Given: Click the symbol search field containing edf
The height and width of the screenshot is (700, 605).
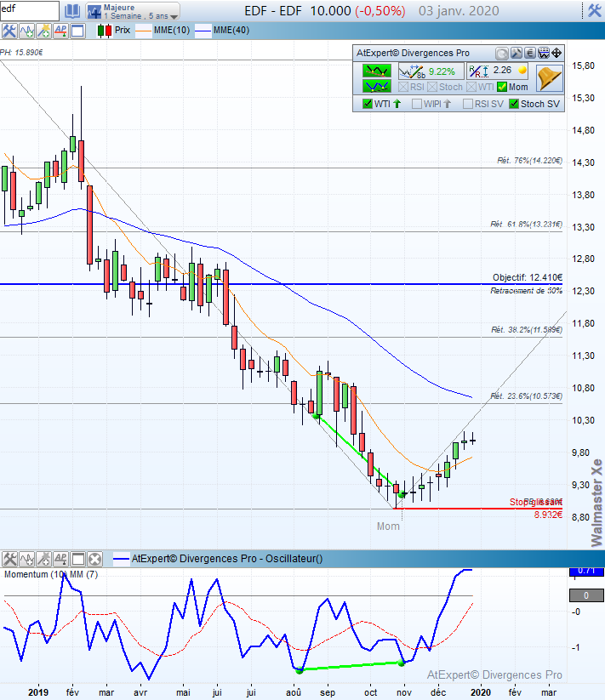Looking at the screenshot, I should 30,10.
